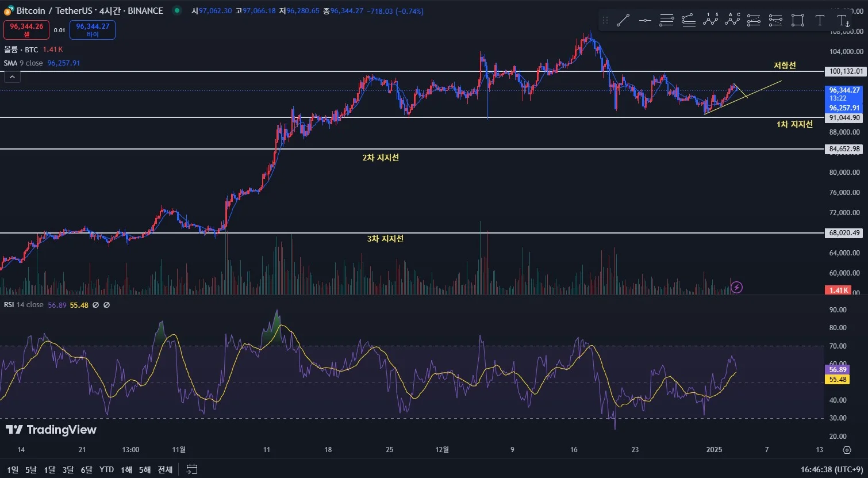Select the Horizontal Line drawing tool
Screen dimensions: 868x478
(645, 21)
